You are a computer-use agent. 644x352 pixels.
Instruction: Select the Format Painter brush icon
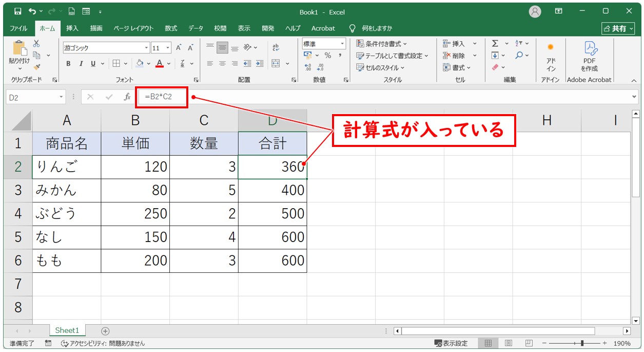(x=36, y=67)
